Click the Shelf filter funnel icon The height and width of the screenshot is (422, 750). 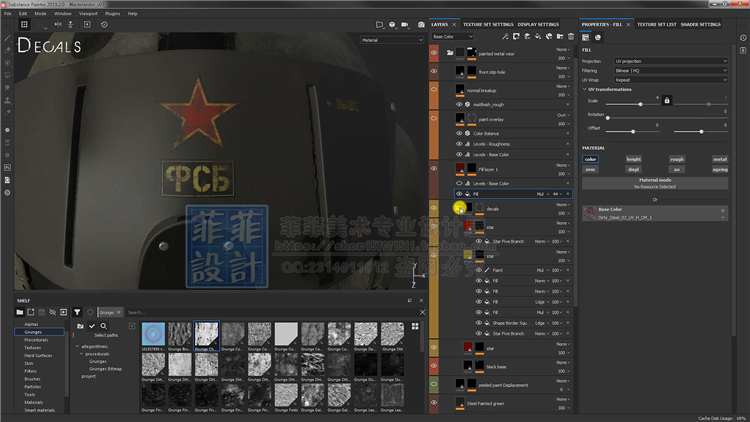pyautogui.click(x=77, y=312)
